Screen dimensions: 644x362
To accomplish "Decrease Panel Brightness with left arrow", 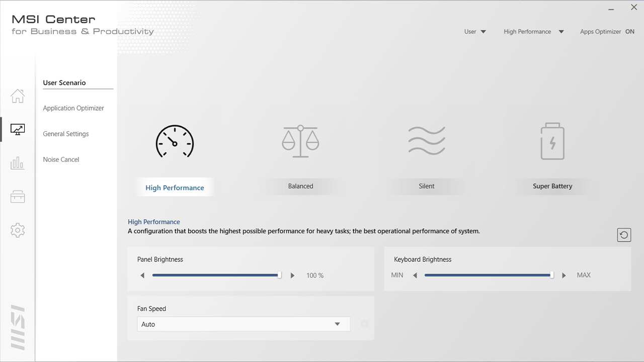I will pyautogui.click(x=142, y=276).
